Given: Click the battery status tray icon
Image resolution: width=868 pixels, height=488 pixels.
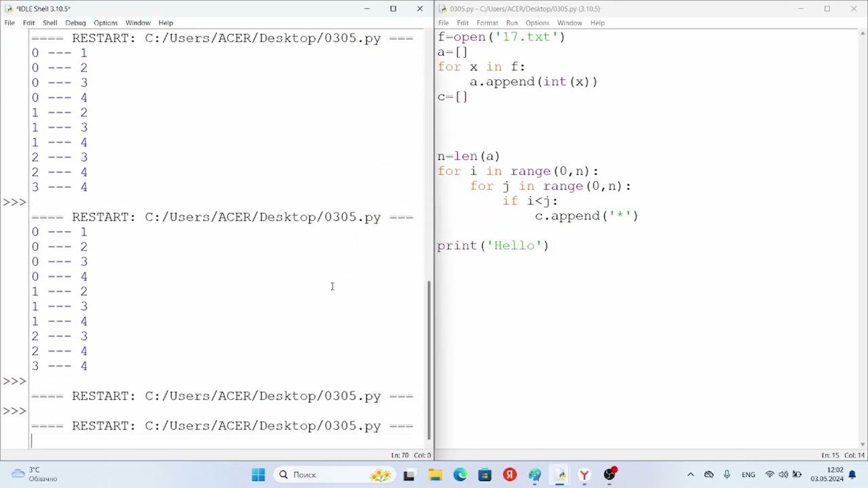Looking at the screenshot, I should pyautogui.click(x=797, y=475).
